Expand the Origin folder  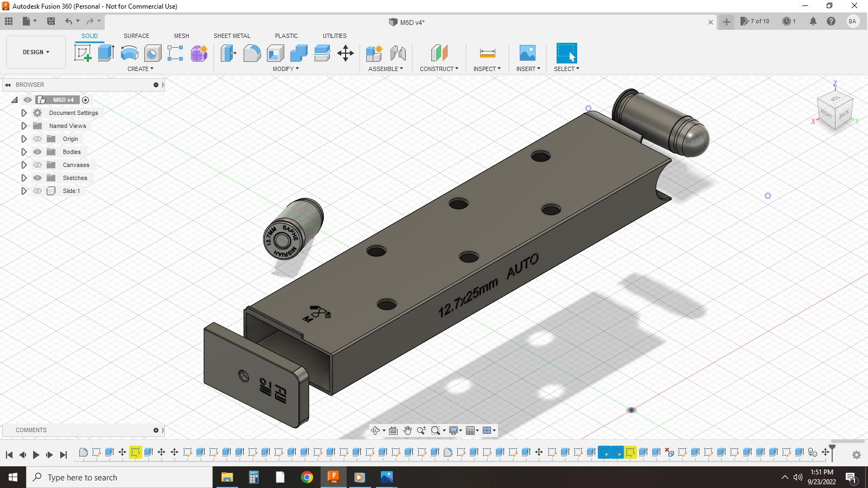click(24, 139)
